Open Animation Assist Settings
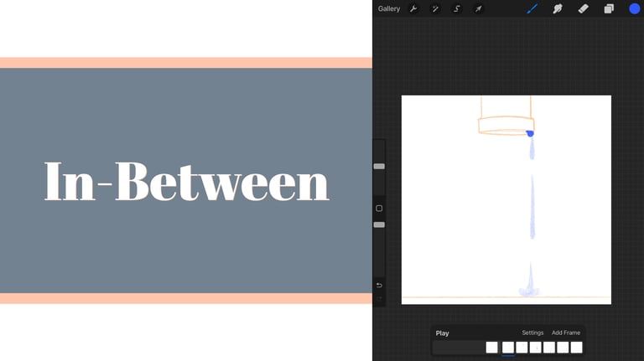Screen dimensions: 644x361 (x=532, y=333)
